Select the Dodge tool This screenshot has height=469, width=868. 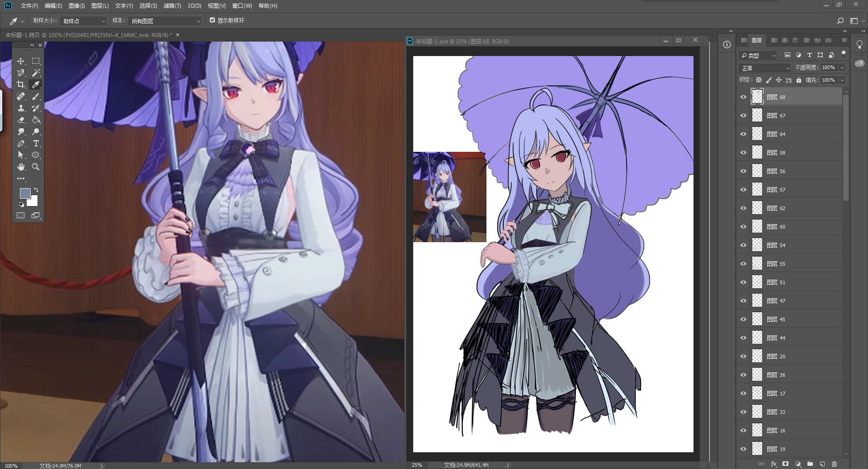point(36,131)
